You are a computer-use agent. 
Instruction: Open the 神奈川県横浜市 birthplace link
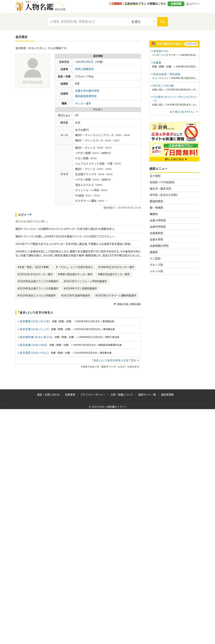point(84,69)
